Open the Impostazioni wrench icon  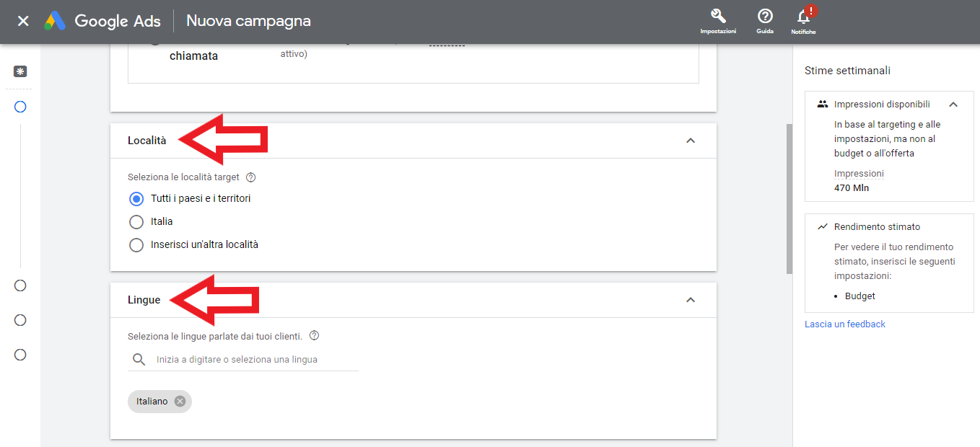[x=718, y=17]
